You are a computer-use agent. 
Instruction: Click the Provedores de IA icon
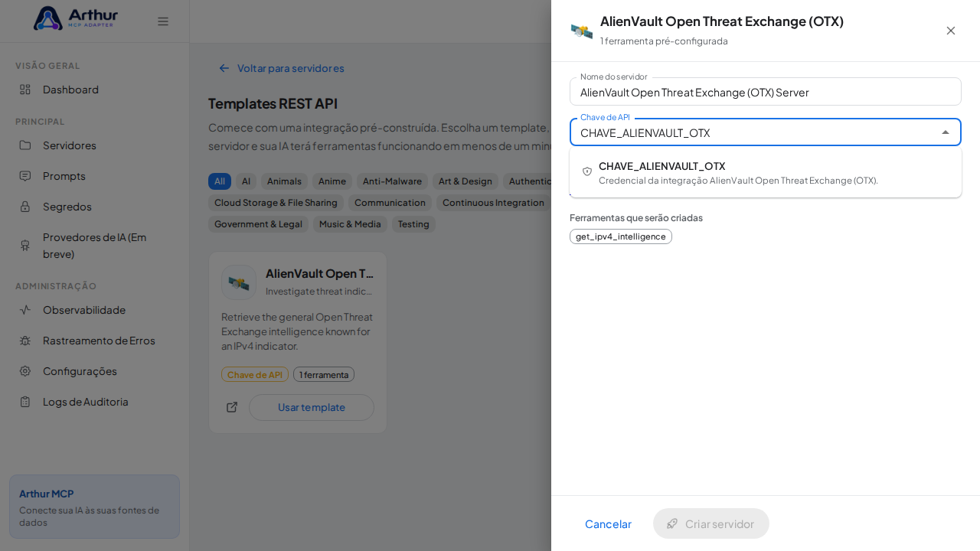tap(25, 246)
